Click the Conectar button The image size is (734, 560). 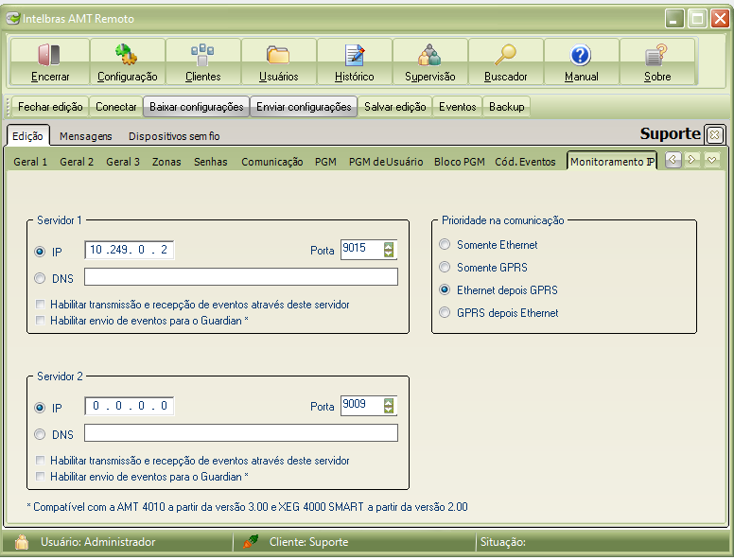pyautogui.click(x=116, y=107)
